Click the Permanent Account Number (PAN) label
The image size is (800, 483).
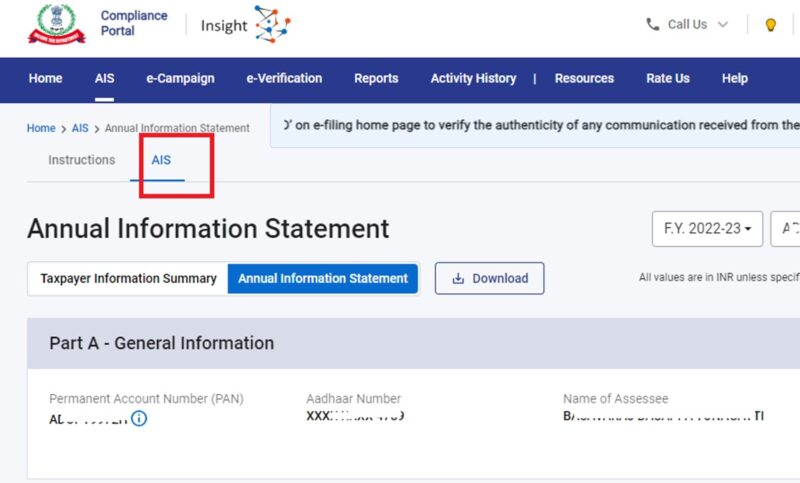[146, 399]
